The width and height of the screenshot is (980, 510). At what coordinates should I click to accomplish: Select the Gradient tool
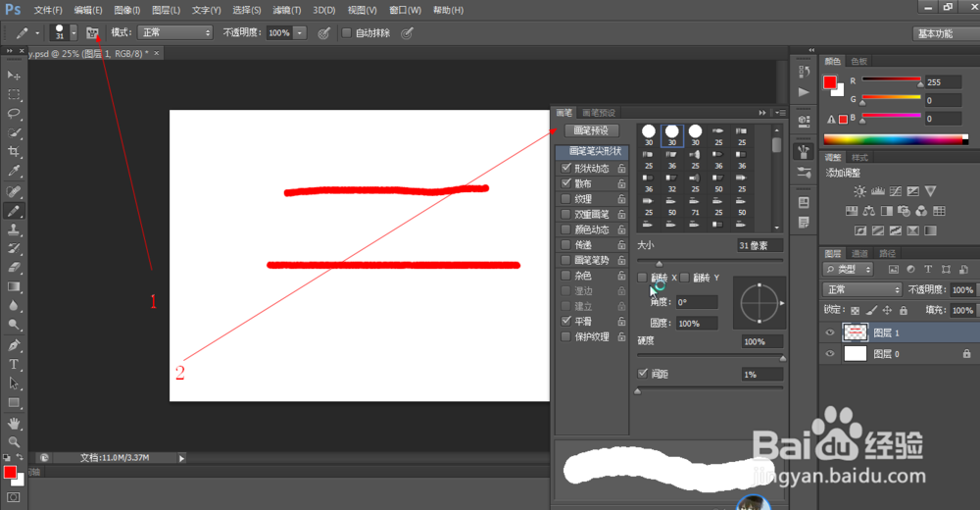pos(14,286)
